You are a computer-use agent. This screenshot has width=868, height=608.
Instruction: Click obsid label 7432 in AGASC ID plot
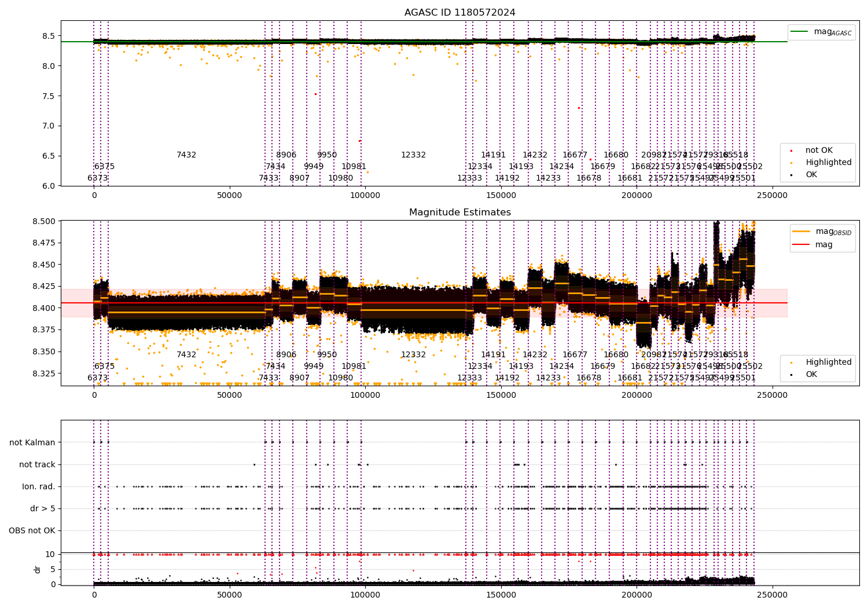[186, 155]
